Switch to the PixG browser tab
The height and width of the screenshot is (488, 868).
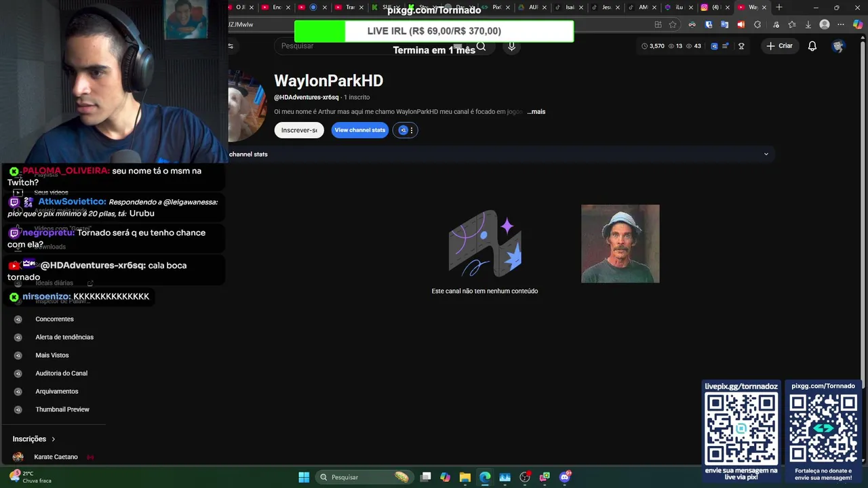(x=493, y=7)
